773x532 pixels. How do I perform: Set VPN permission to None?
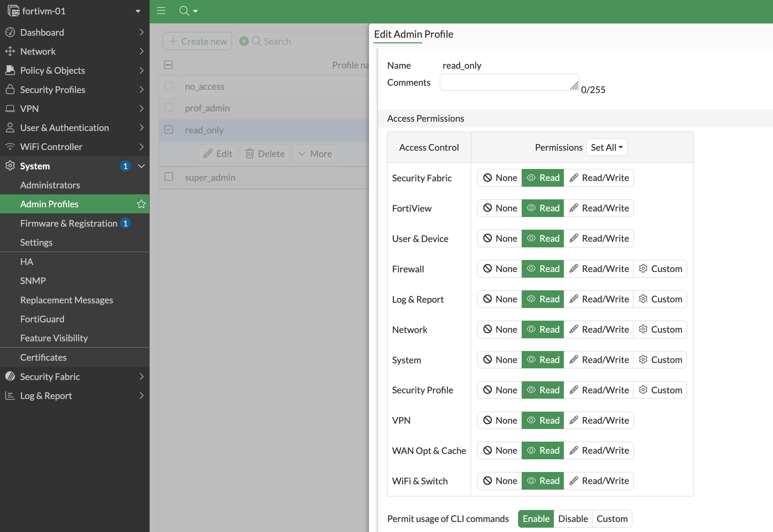[500, 420]
